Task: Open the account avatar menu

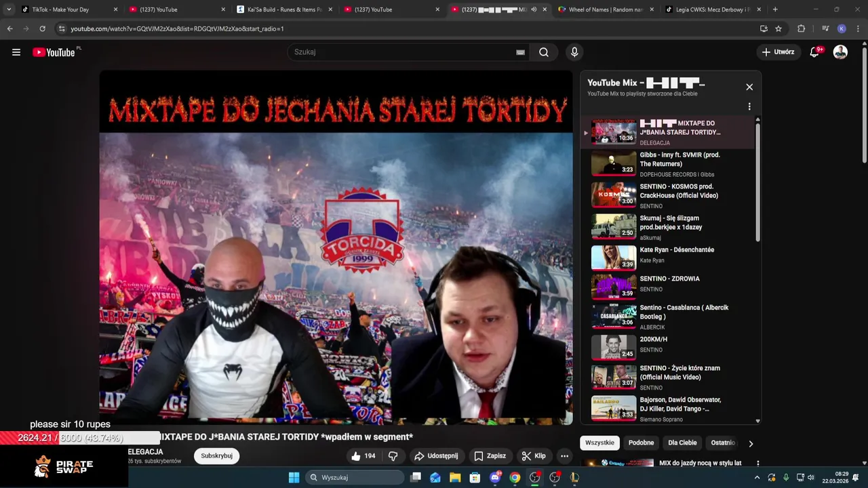Action: point(840,52)
